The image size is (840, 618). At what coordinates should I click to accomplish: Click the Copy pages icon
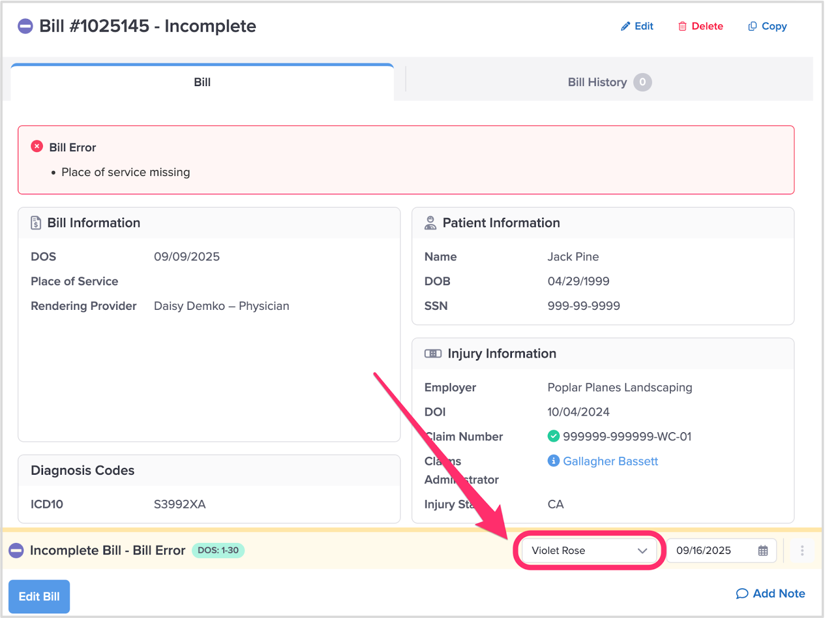752,26
